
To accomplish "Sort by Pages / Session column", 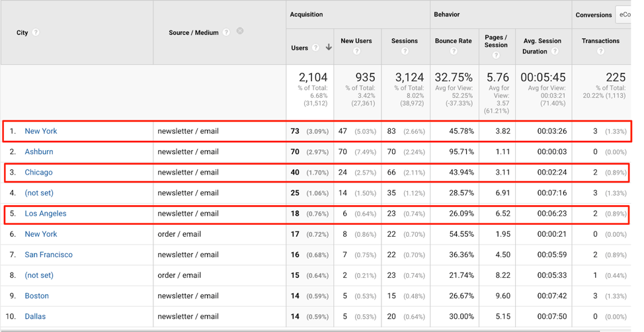I will point(496,41).
